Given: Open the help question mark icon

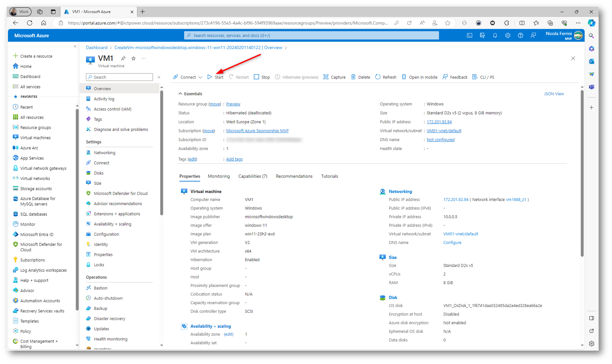Looking at the screenshot, I should (x=520, y=35).
